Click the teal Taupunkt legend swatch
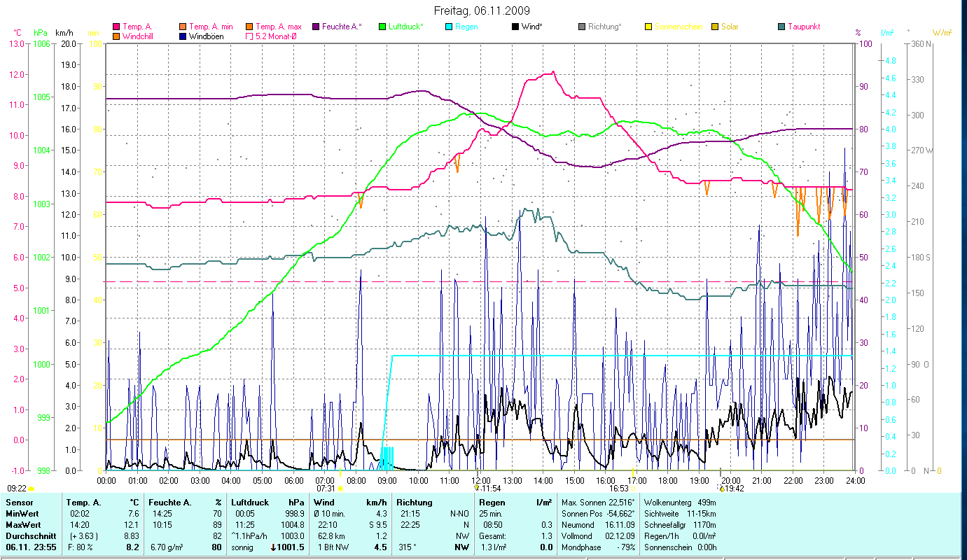Image resolution: width=967 pixels, height=560 pixels. coord(781,27)
